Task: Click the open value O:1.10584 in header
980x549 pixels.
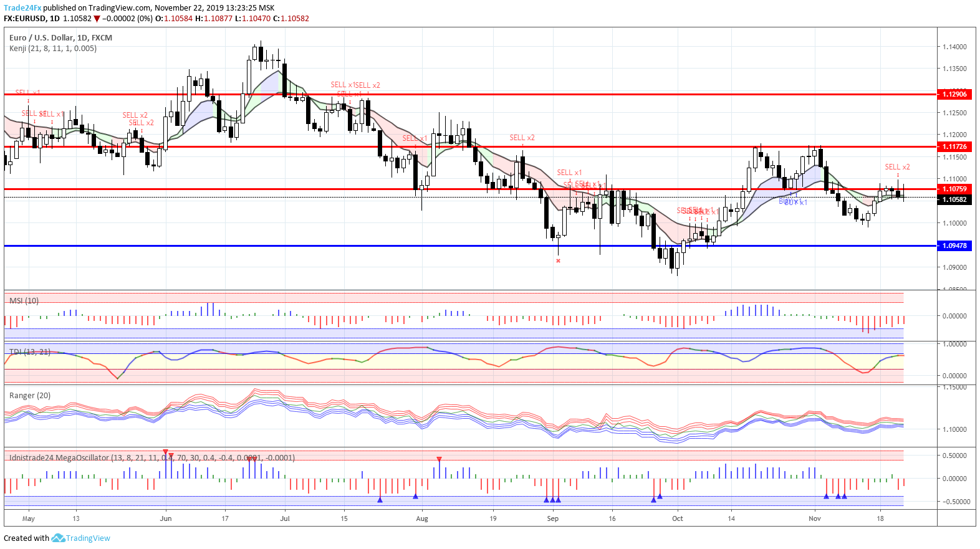Action: pos(174,19)
